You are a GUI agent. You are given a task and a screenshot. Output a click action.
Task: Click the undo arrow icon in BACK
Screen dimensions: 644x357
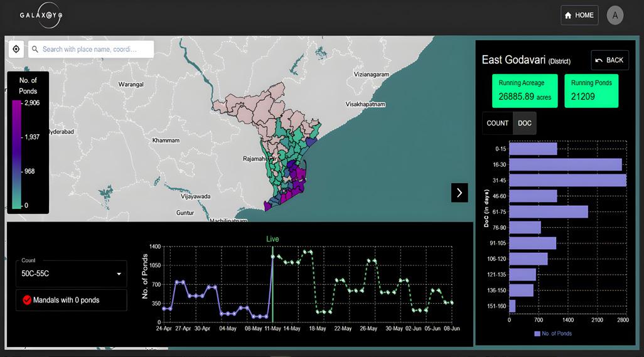(599, 60)
